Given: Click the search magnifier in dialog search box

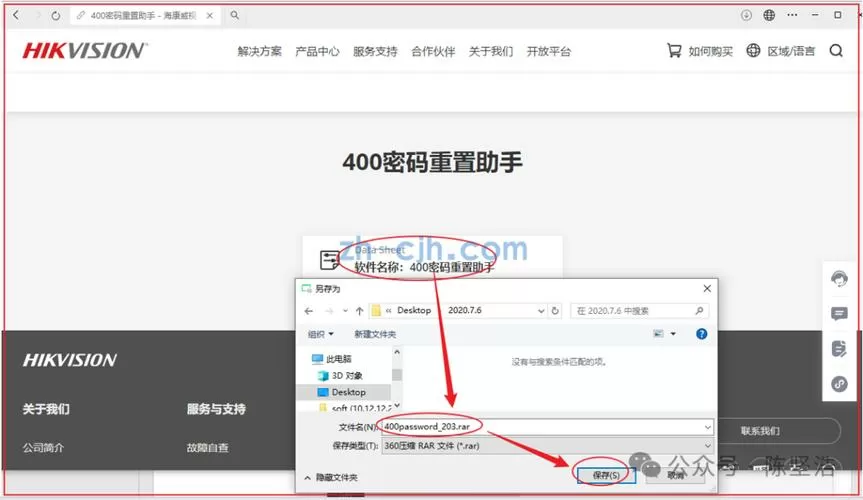Looking at the screenshot, I should 699,311.
